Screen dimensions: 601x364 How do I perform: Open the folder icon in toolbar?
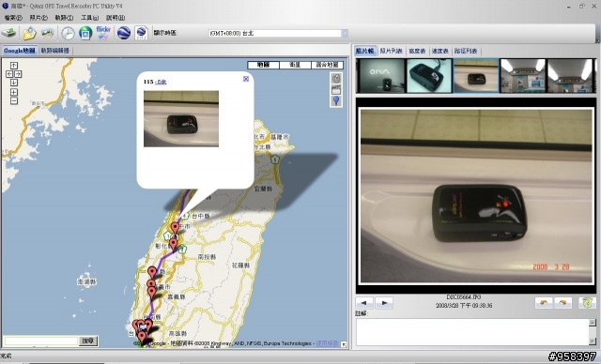click(29, 33)
